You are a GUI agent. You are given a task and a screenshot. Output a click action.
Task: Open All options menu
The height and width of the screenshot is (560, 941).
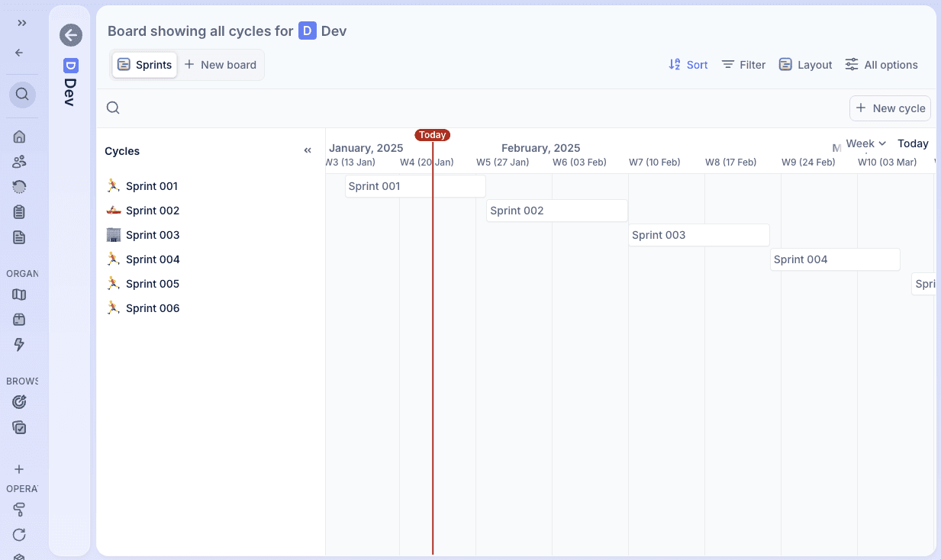click(881, 65)
